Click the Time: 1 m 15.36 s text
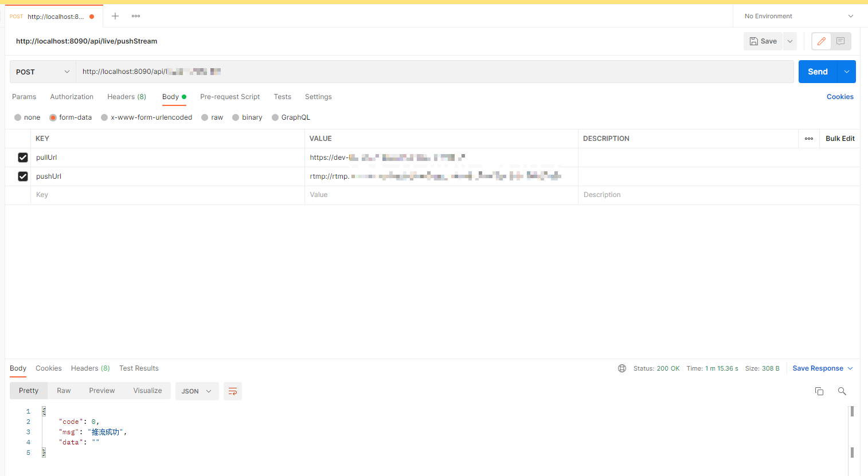 tap(712, 368)
